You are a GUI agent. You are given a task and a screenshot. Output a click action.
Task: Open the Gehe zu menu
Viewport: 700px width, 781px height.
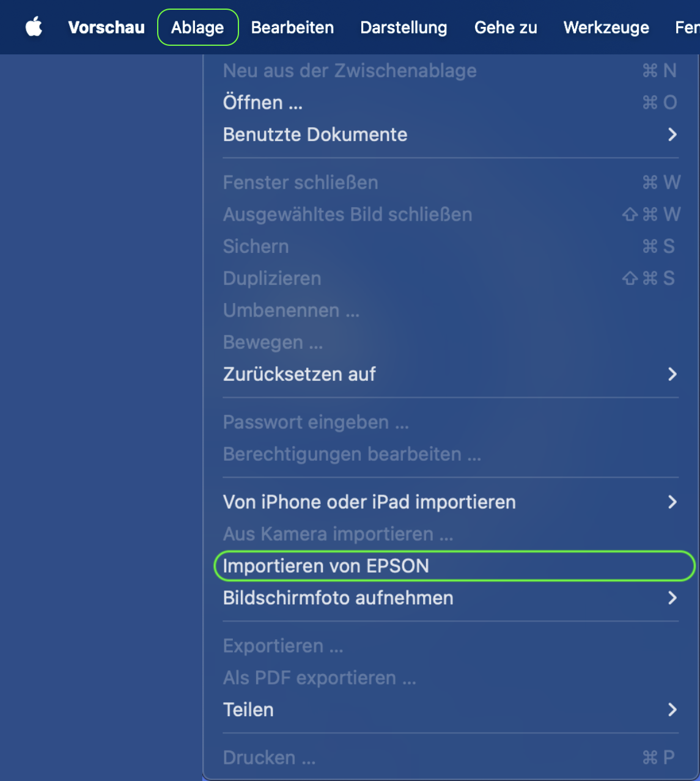[506, 28]
